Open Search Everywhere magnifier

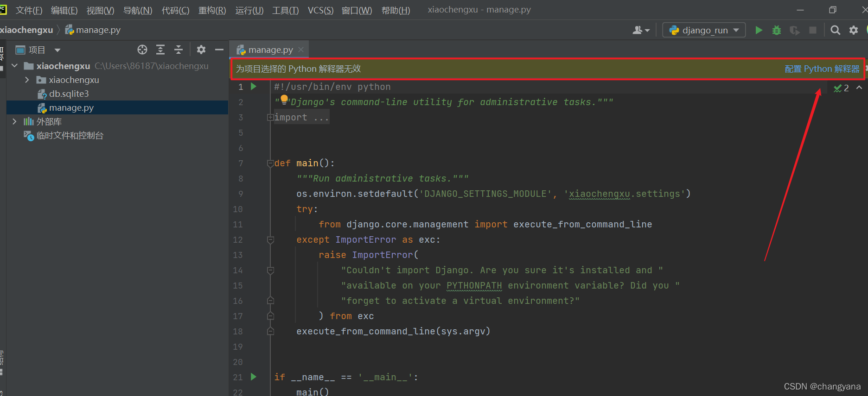pos(836,30)
